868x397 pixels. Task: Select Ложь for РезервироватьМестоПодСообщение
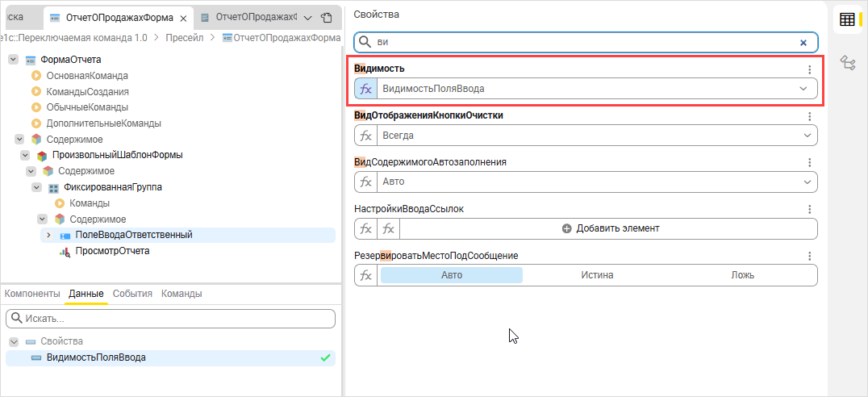point(742,275)
